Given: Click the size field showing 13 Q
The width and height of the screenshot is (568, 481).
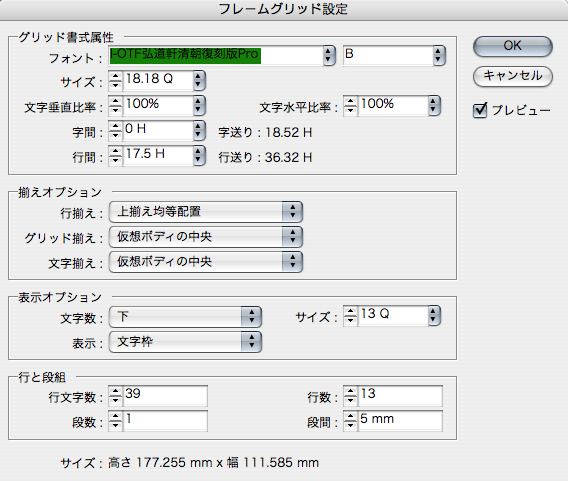Looking at the screenshot, I should coord(393,315).
